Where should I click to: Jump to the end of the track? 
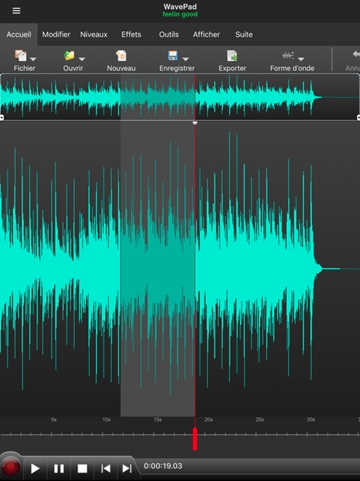point(127,469)
